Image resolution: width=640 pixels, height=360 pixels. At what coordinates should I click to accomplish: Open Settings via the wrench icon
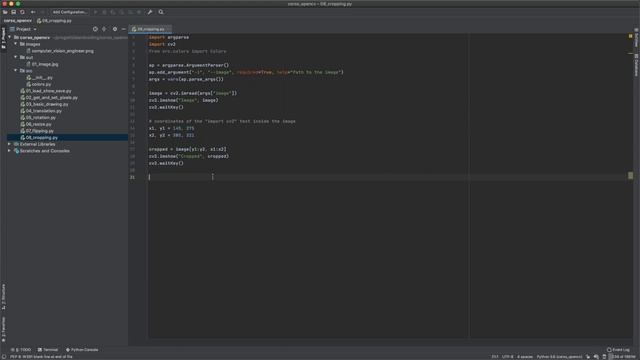(x=150, y=12)
